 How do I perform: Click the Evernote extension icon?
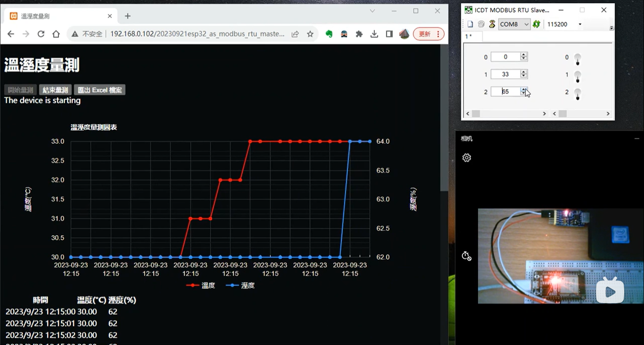(x=329, y=34)
